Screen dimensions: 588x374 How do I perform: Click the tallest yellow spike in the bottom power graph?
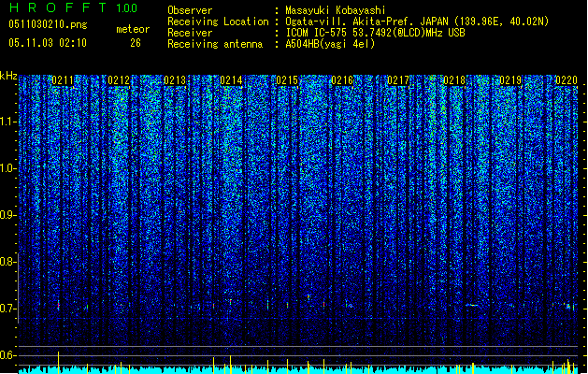coord(59,363)
